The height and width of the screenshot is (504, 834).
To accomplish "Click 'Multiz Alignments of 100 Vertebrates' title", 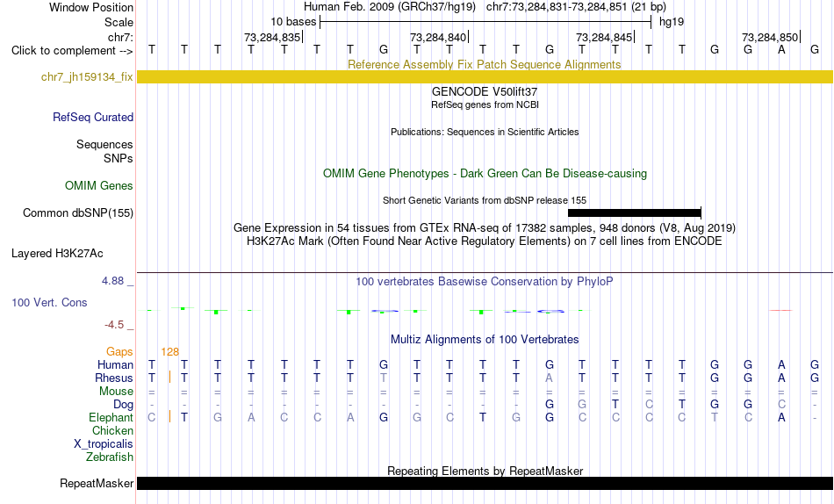I will point(485,340).
